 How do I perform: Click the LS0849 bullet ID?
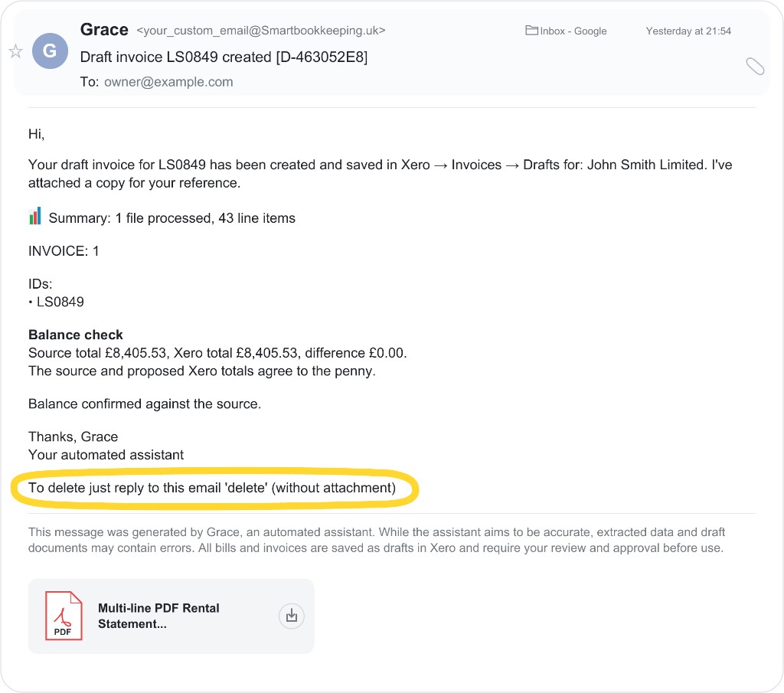click(56, 302)
